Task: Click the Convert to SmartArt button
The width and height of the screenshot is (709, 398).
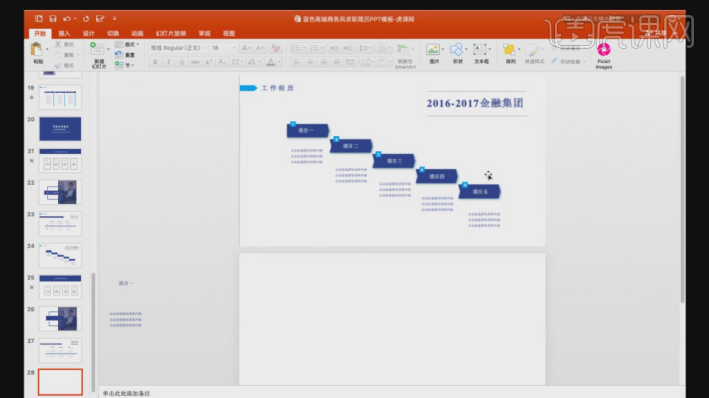Action: [x=404, y=55]
